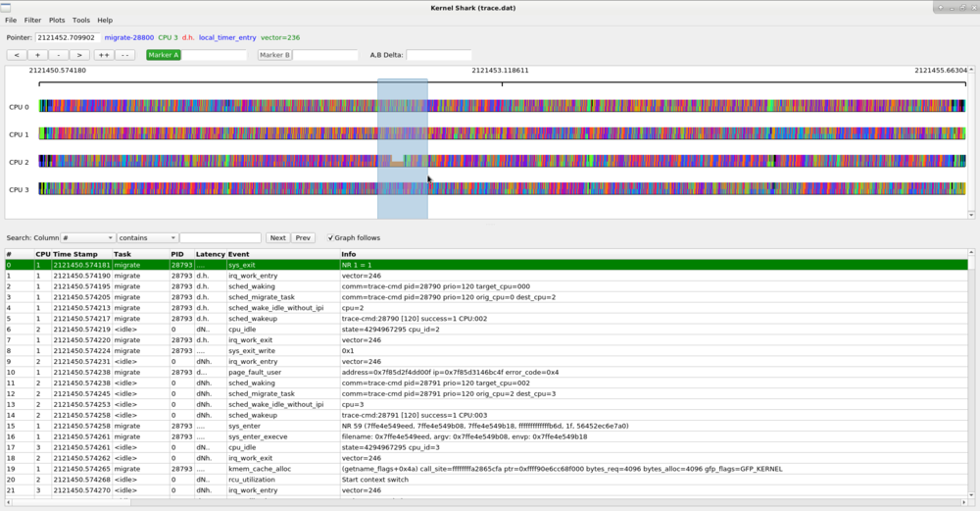Open the File menu

pos(11,20)
